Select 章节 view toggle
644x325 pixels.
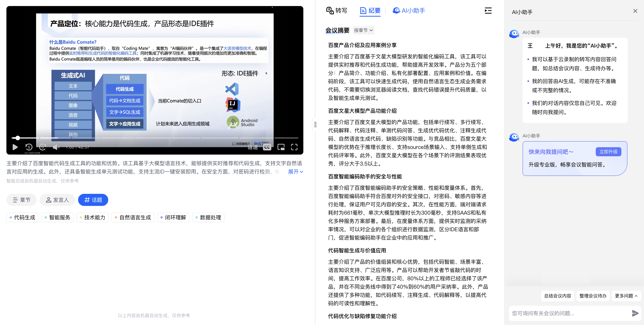tap(21, 200)
